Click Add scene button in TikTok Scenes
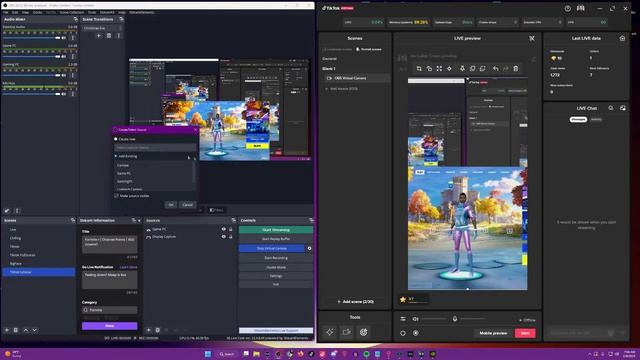640x360 pixels. point(355,302)
